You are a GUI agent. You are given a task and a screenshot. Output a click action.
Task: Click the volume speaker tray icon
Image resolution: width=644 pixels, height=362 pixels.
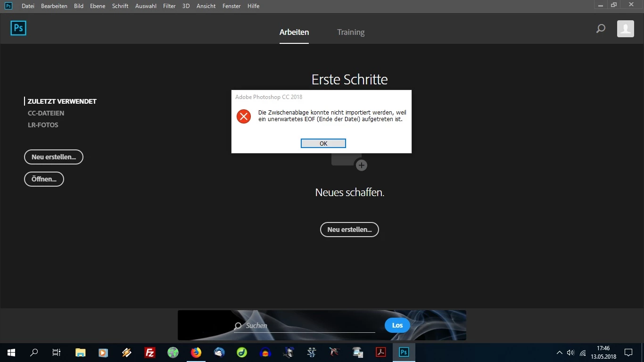tap(571, 353)
